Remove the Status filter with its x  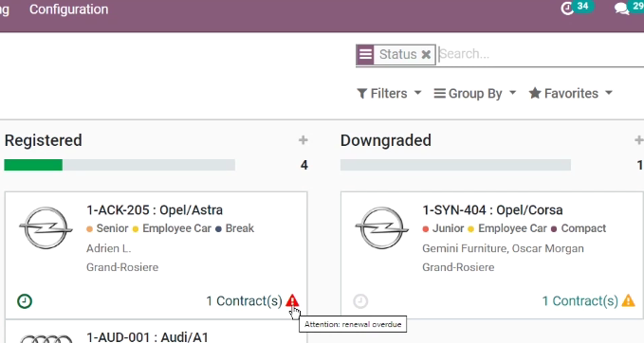click(426, 54)
